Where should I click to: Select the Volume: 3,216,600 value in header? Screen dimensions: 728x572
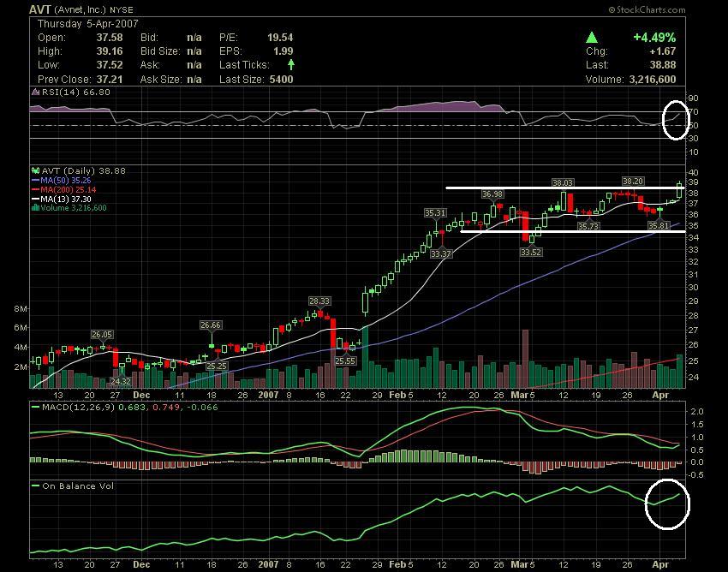pos(653,80)
